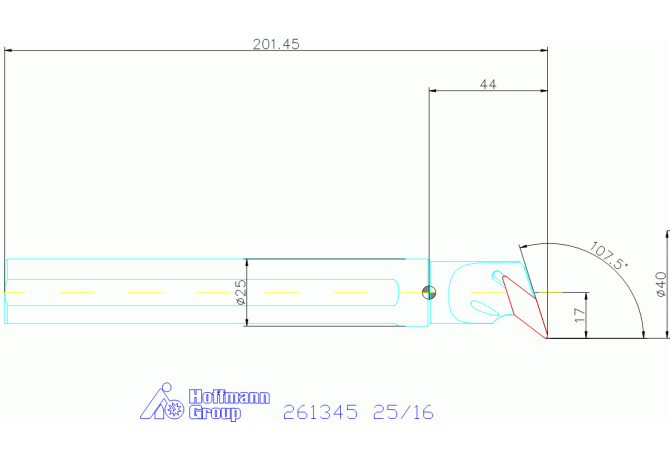Select the ø25 shank diameter text
The width and height of the screenshot is (670, 460).
click(240, 292)
